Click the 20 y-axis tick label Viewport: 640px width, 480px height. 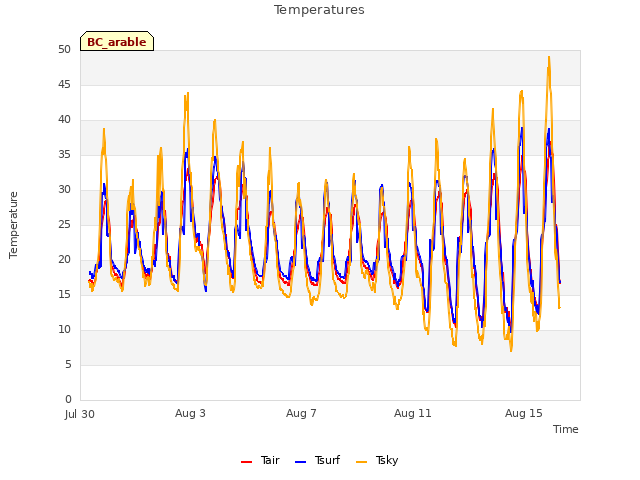click(64, 260)
